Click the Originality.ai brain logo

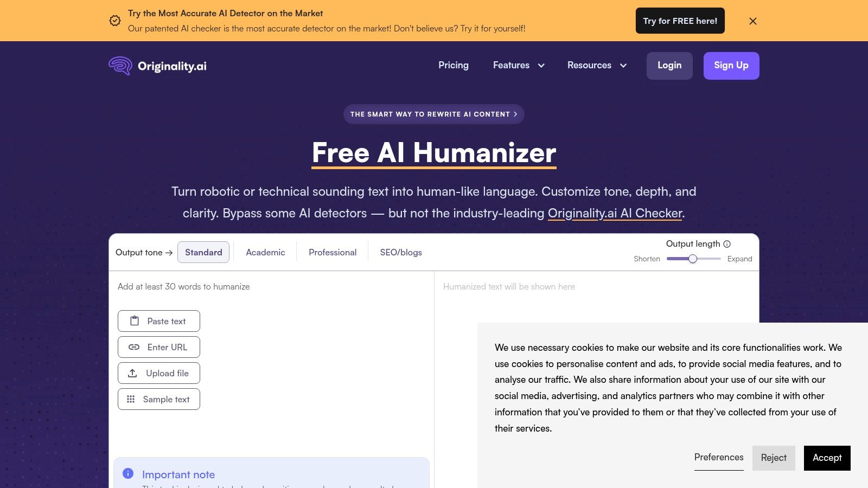tap(120, 66)
